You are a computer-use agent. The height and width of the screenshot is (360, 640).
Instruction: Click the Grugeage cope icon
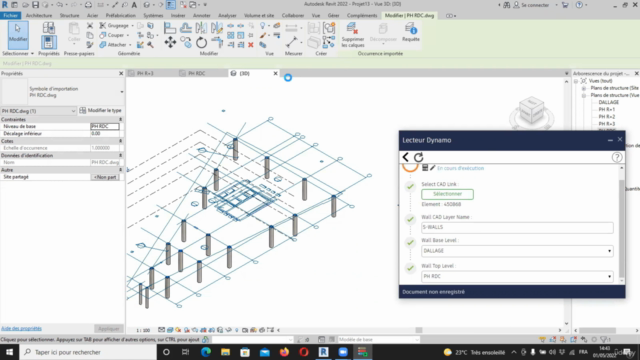click(103, 25)
